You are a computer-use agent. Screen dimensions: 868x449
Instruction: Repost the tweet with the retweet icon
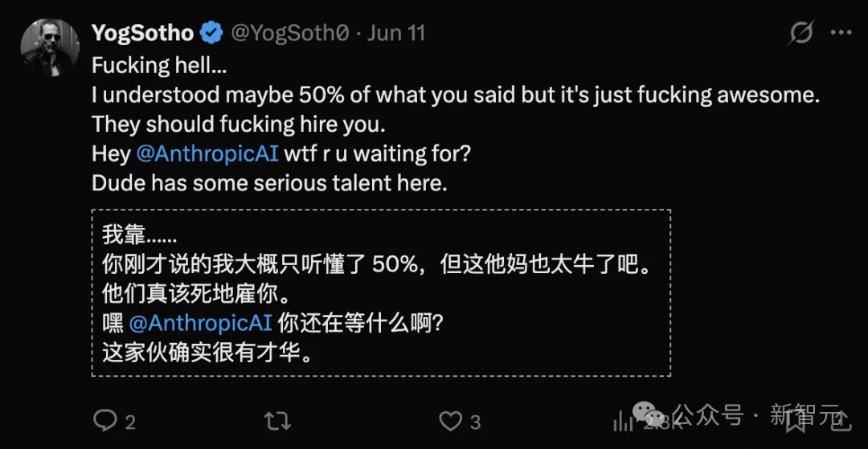click(277, 422)
